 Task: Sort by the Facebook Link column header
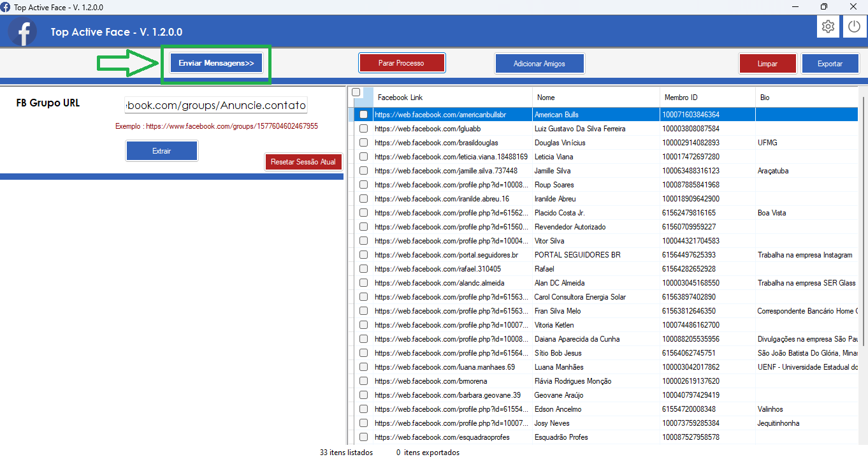[x=452, y=98]
